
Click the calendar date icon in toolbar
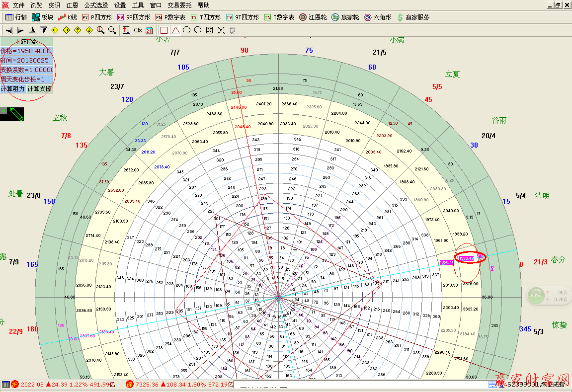tap(149, 30)
